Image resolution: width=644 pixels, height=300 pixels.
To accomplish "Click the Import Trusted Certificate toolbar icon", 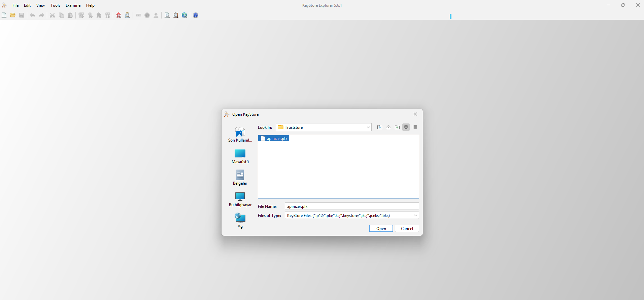I will 99,15.
